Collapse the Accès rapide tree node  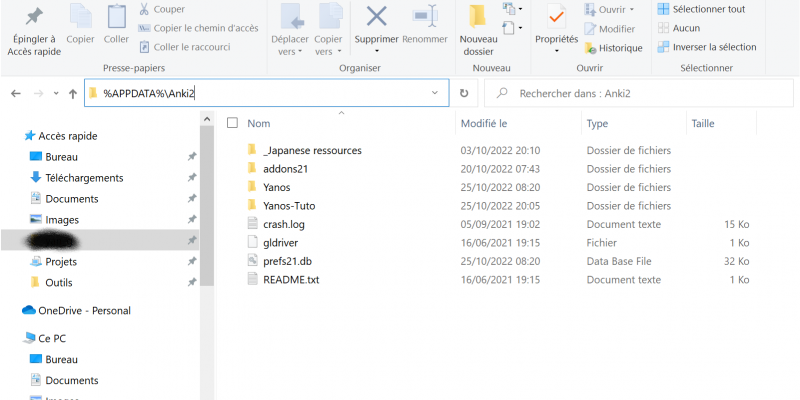tap(13, 136)
